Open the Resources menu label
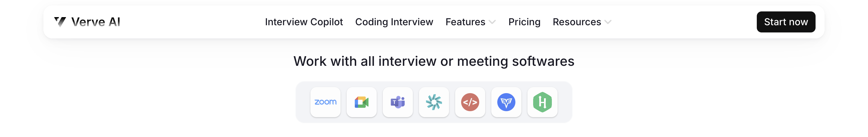Image resolution: width=868 pixels, height=137 pixels. point(577,22)
